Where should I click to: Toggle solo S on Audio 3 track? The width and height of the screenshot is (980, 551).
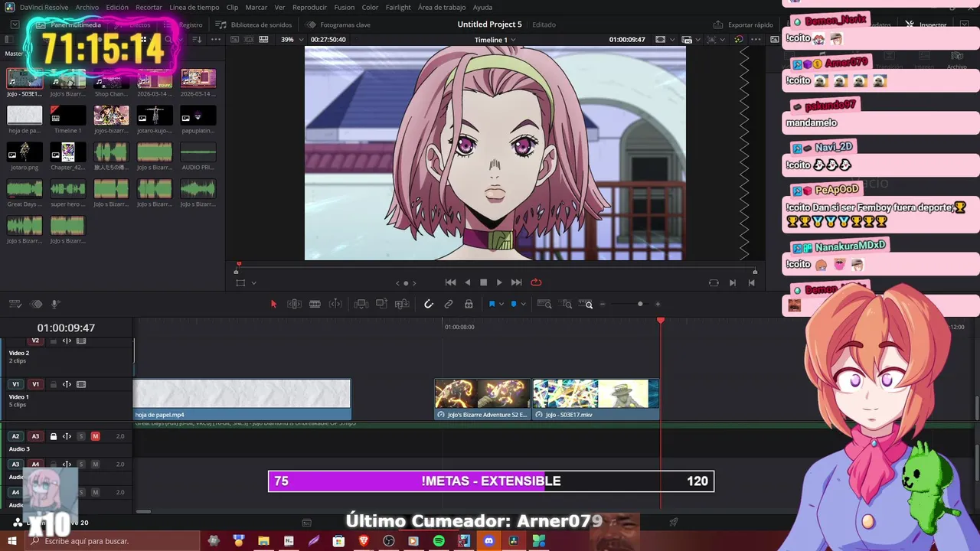[81, 436]
